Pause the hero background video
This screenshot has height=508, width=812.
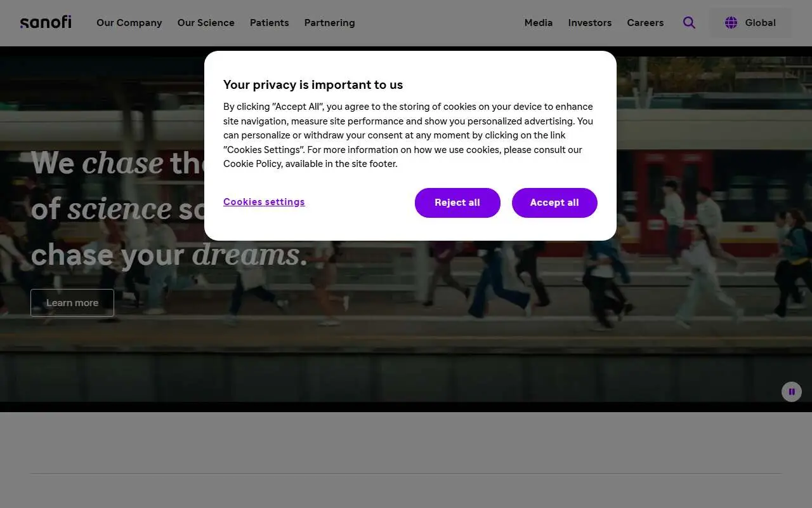coord(792,392)
